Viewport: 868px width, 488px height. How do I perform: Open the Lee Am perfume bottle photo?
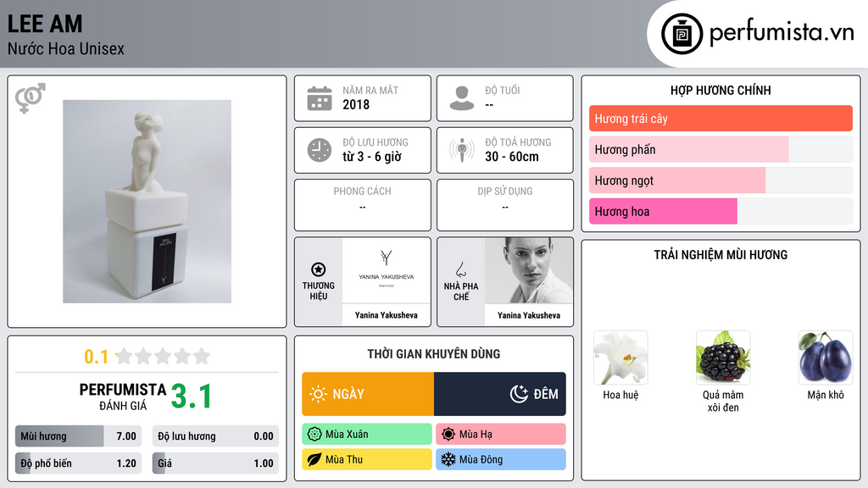click(x=147, y=202)
